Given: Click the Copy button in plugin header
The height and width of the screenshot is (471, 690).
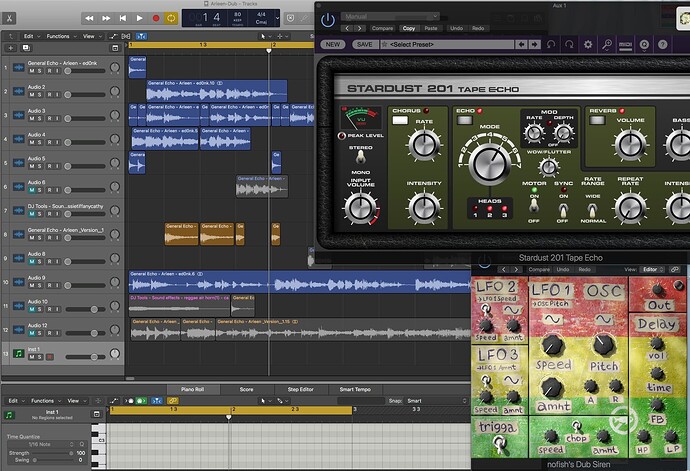Looking at the screenshot, I should (x=409, y=28).
